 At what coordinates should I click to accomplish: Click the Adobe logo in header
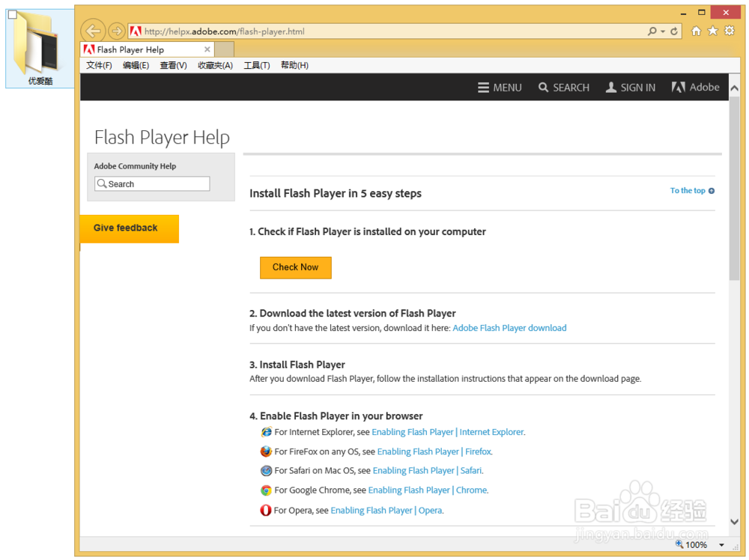pos(695,88)
